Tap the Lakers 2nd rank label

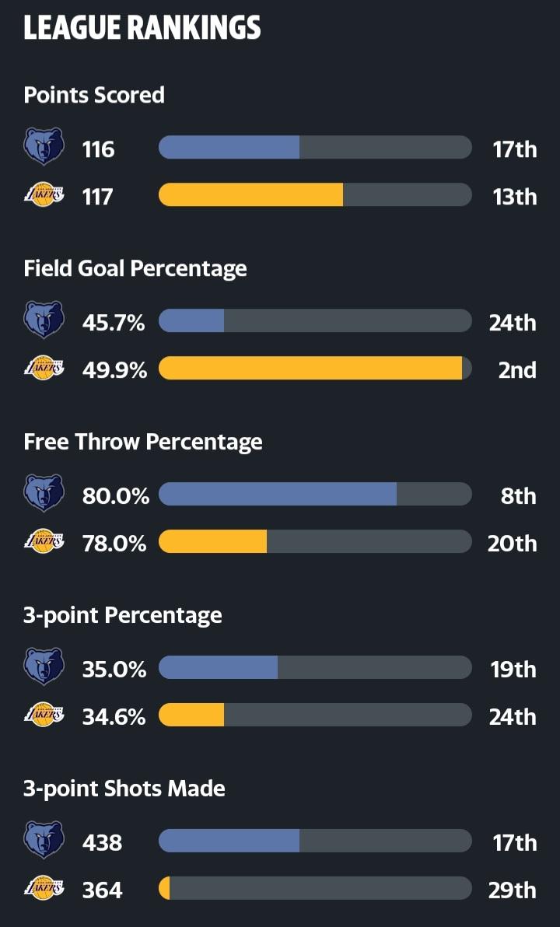pyautogui.click(x=517, y=369)
